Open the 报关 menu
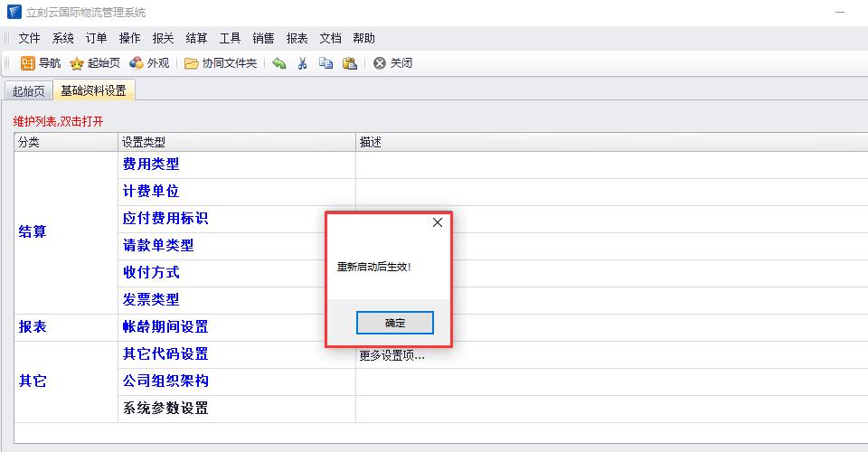868x452 pixels. pos(163,38)
